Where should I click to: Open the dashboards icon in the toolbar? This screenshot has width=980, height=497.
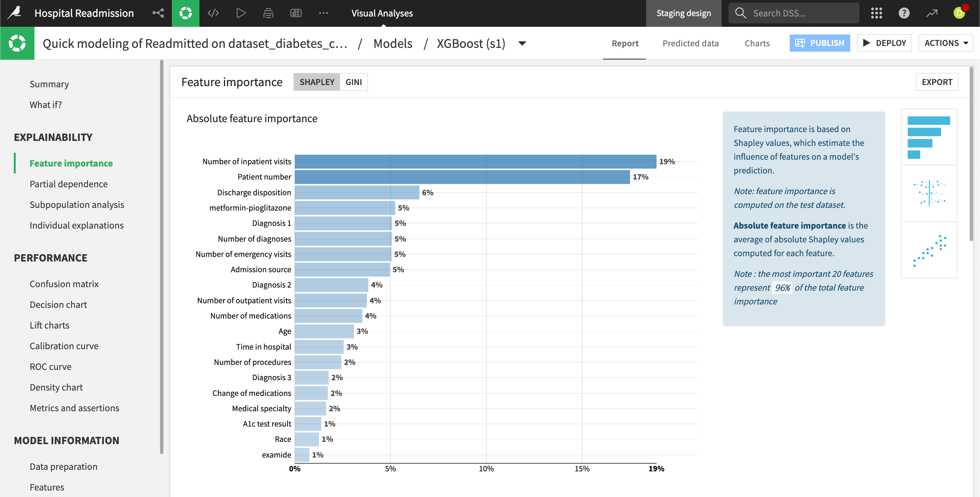pyautogui.click(x=296, y=13)
